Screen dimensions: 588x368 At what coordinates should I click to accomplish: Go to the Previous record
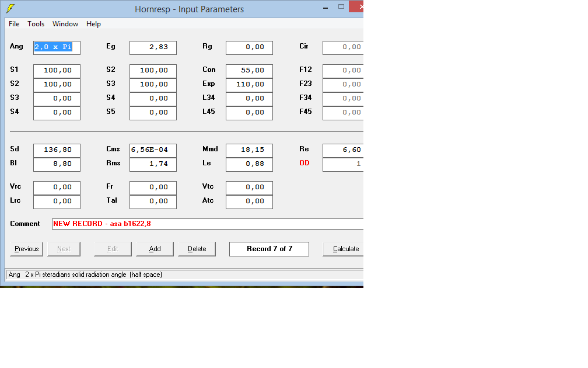(x=26, y=249)
